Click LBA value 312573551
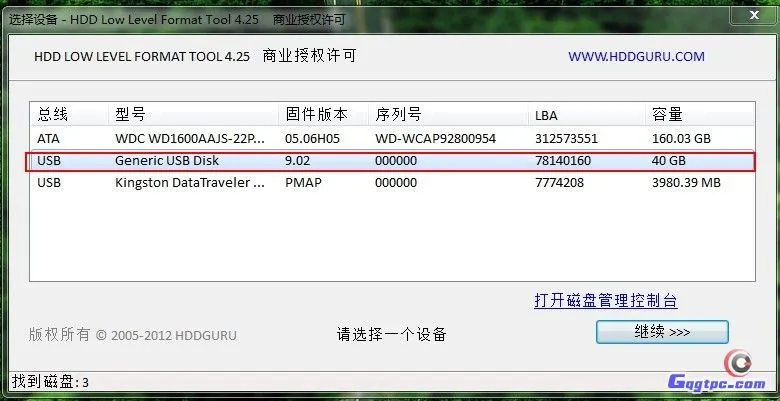780x401 pixels. pyautogui.click(x=566, y=139)
